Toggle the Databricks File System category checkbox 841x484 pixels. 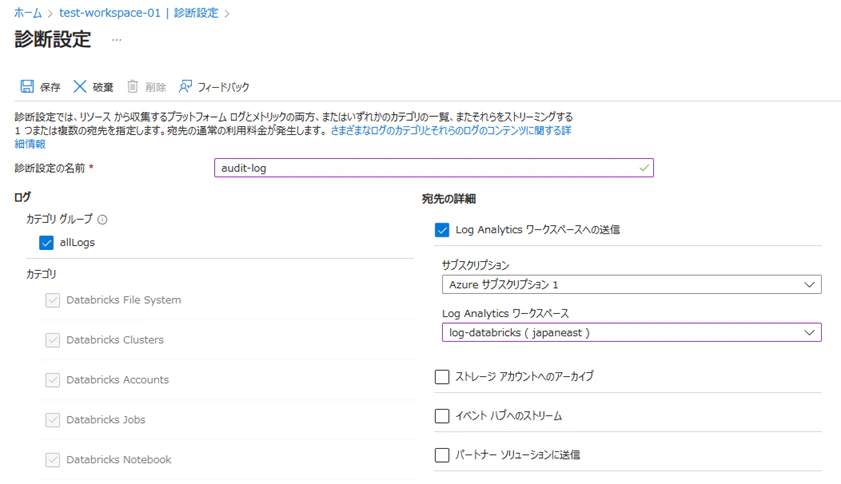pos(53,300)
